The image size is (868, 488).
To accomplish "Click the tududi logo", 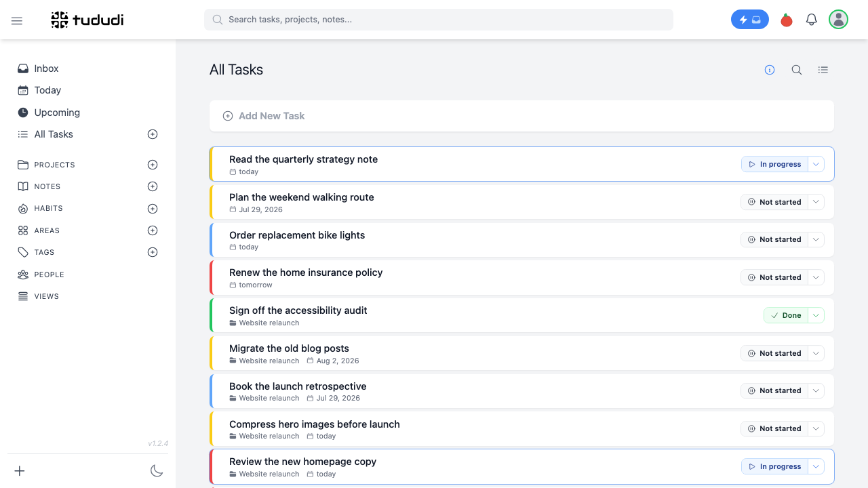I will click(x=87, y=20).
